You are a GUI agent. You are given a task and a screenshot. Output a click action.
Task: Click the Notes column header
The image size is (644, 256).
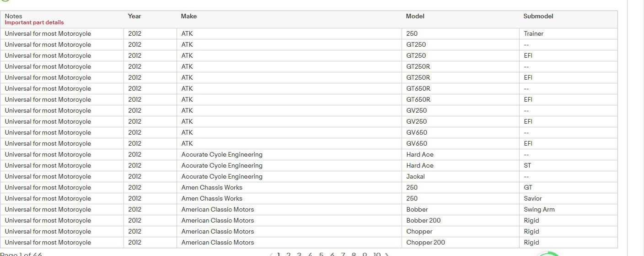[x=14, y=16]
